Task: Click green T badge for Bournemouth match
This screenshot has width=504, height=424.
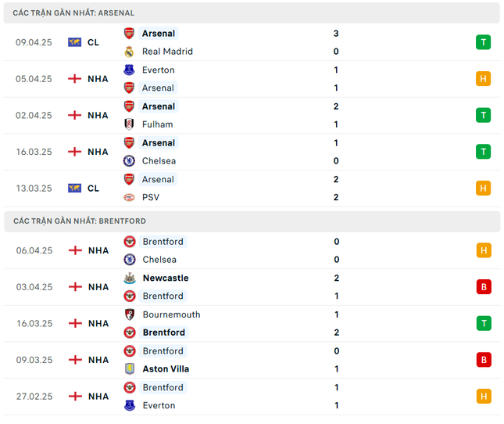Action: (x=484, y=323)
